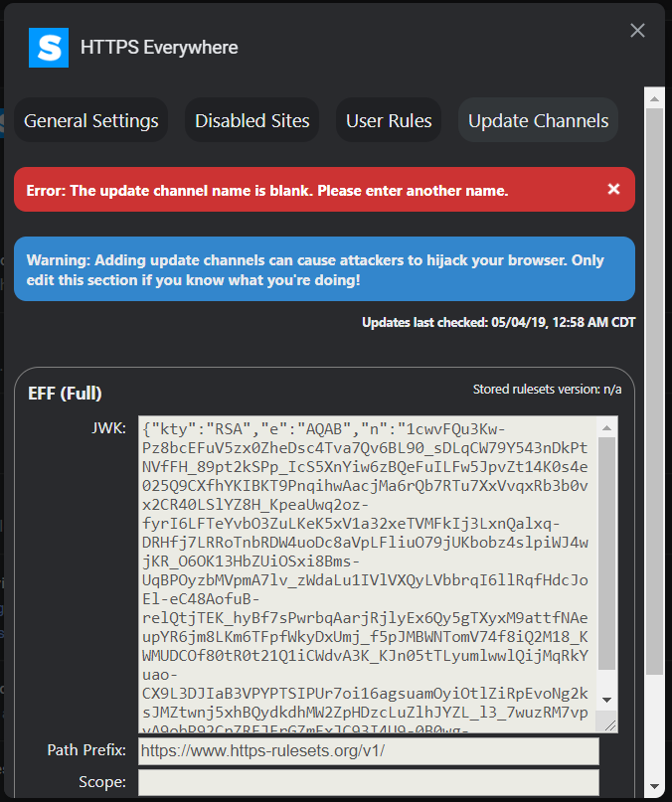Click the red error message text

click(267, 190)
